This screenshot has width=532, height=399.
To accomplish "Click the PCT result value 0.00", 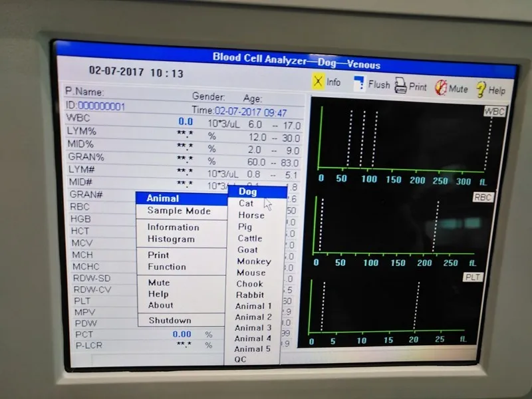I will pyautogui.click(x=182, y=334).
